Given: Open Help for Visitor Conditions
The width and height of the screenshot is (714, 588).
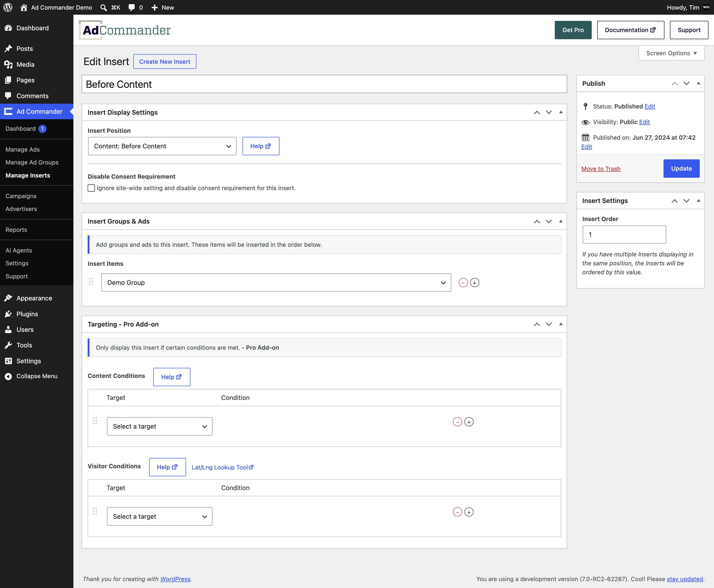Looking at the screenshot, I should click(x=167, y=467).
